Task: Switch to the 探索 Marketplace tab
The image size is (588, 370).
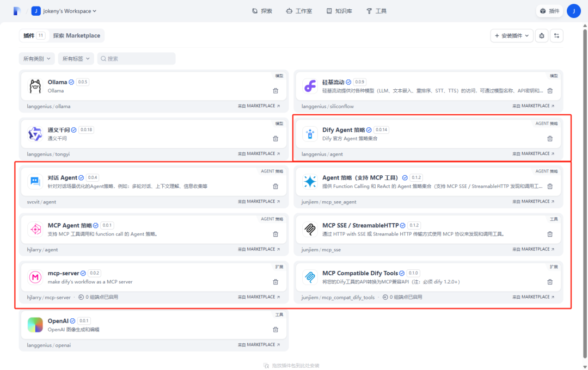Action: coord(77,35)
